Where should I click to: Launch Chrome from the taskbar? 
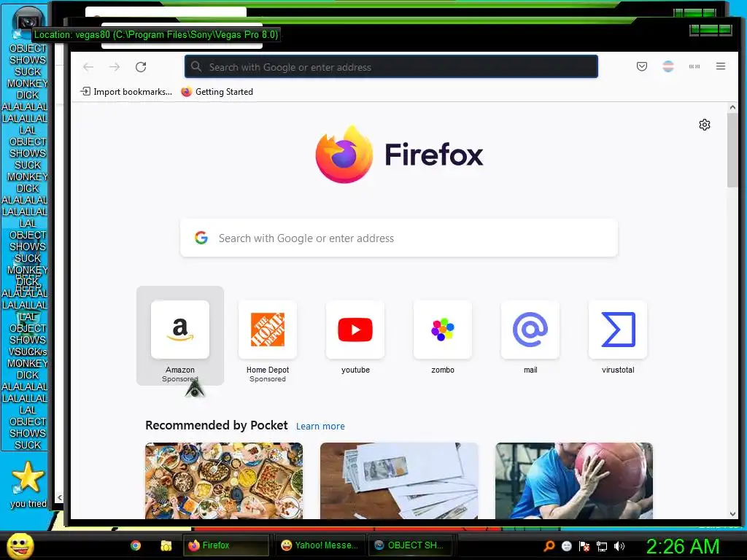click(136, 545)
